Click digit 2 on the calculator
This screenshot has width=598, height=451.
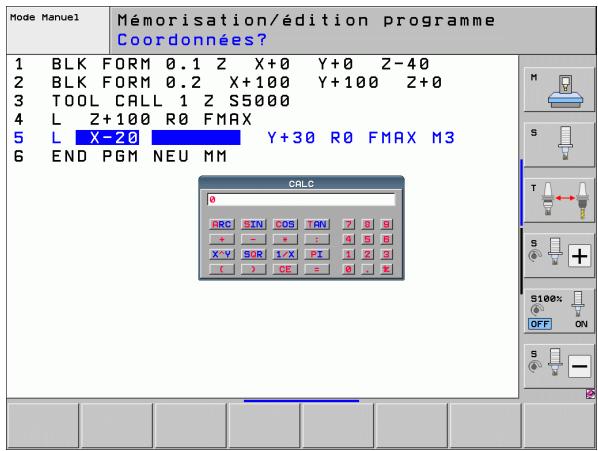(x=367, y=254)
